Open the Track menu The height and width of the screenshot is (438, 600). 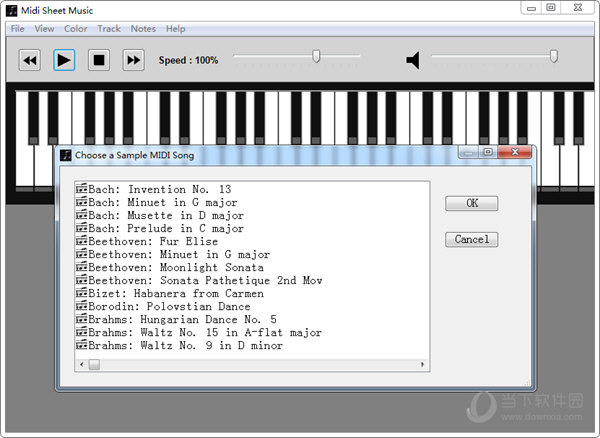point(109,29)
